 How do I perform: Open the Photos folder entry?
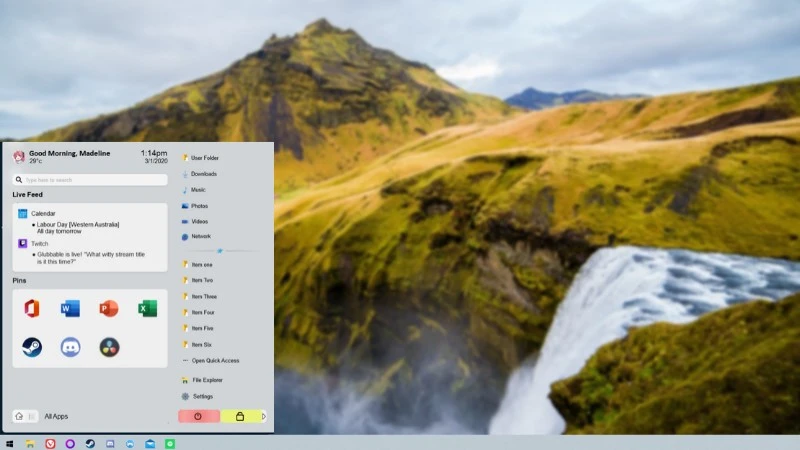(x=195, y=206)
